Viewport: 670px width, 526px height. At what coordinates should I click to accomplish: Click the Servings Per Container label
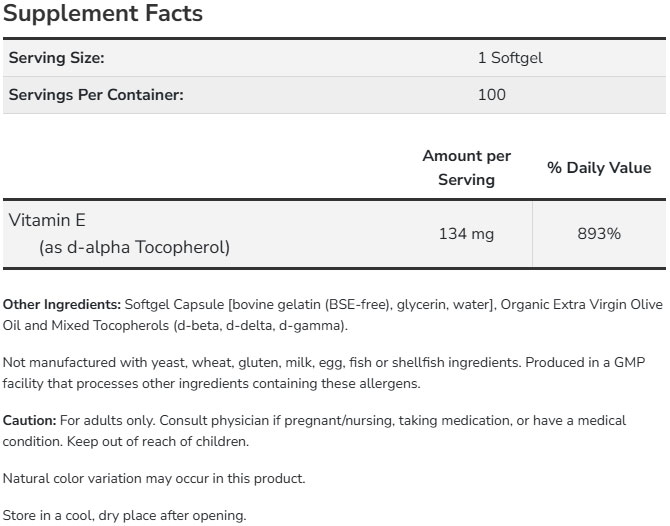pos(96,95)
